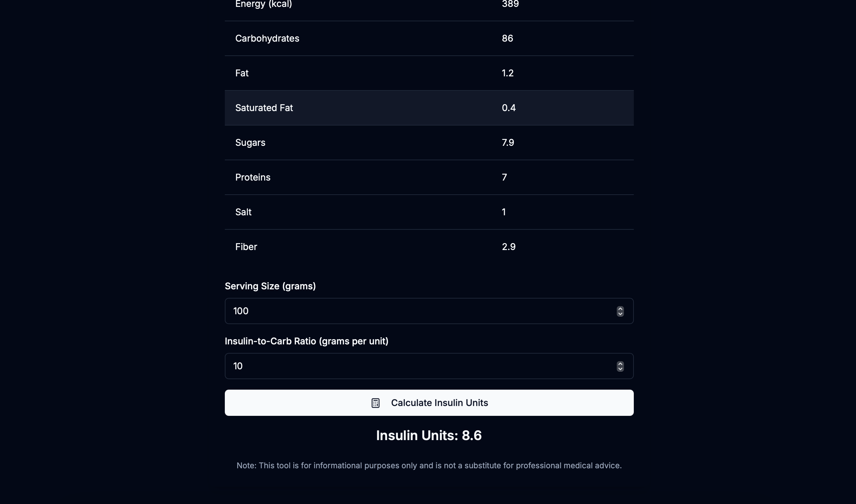Click the Energy (kcal) row label

263,4
